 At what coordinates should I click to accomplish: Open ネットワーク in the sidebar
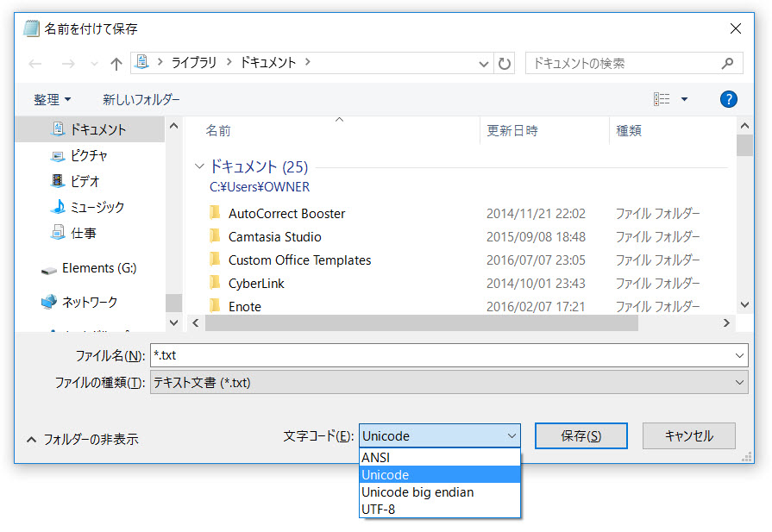89,303
